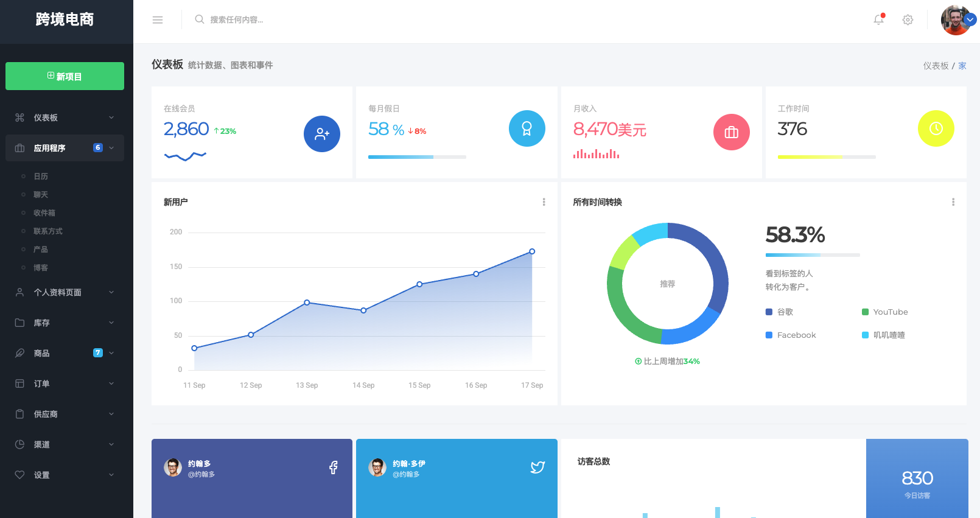980x518 pixels.
Task: Toggle the 谷歌 legend item
Action: coord(779,312)
